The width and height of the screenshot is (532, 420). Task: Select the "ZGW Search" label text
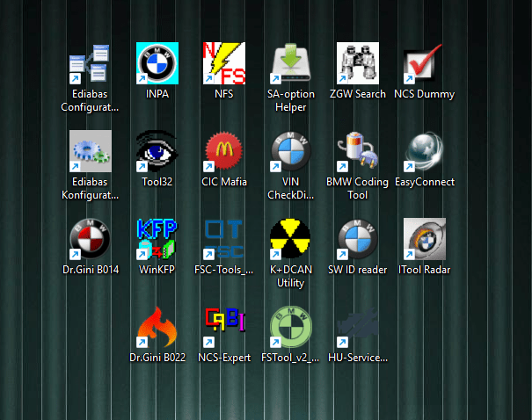pos(358,94)
